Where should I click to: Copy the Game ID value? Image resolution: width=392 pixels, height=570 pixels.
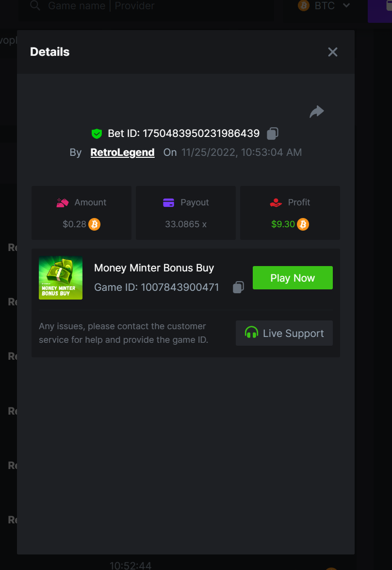(x=238, y=287)
